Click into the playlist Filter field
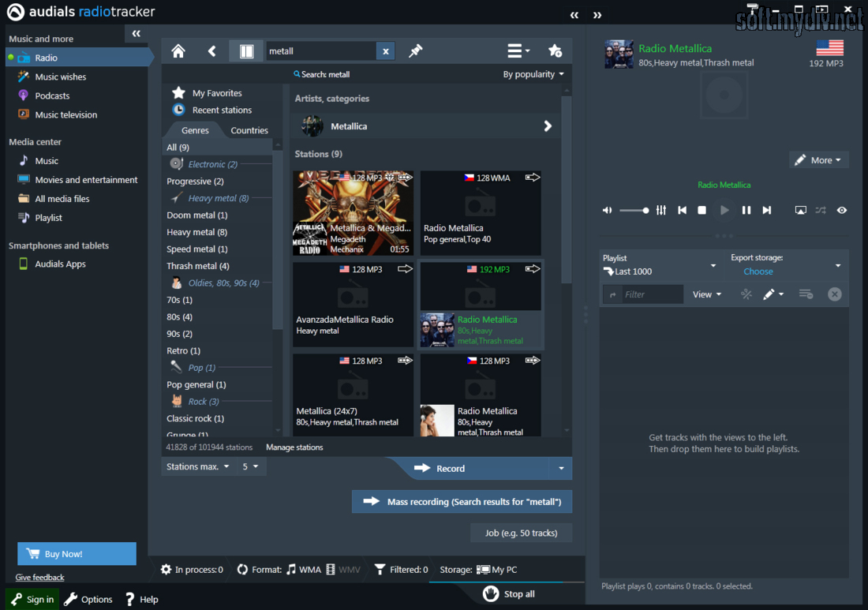Image resolution: width=868 pixels, height=610 pixels. click(652, 294)
